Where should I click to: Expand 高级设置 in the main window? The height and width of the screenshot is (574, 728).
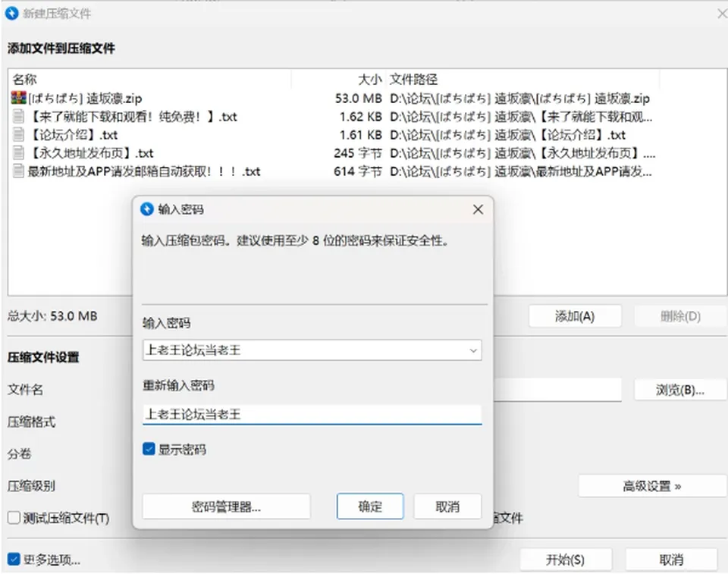(652, 486)
